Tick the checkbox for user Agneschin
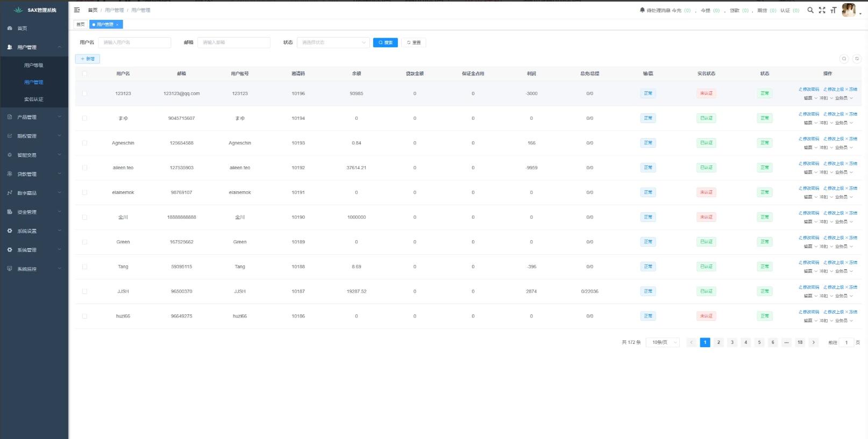Image resolution: width=868 pixels, height=439 pixels. point(84,143)
